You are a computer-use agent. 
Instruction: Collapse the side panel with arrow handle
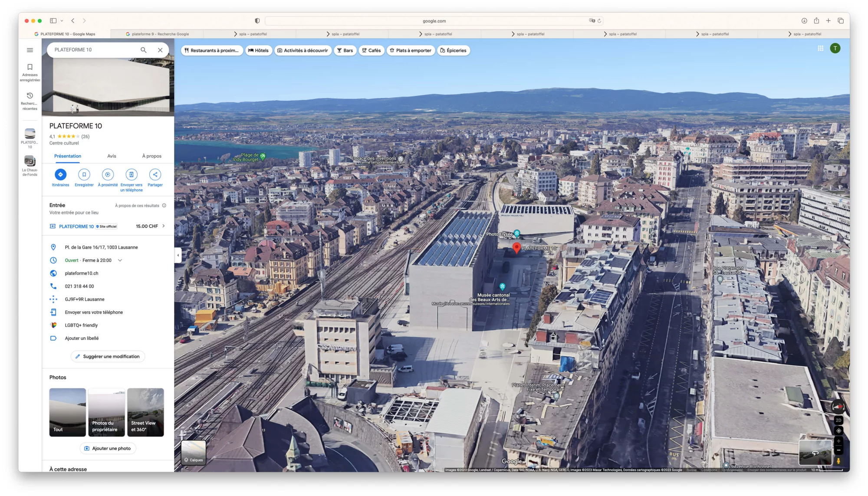pos(178,255)
